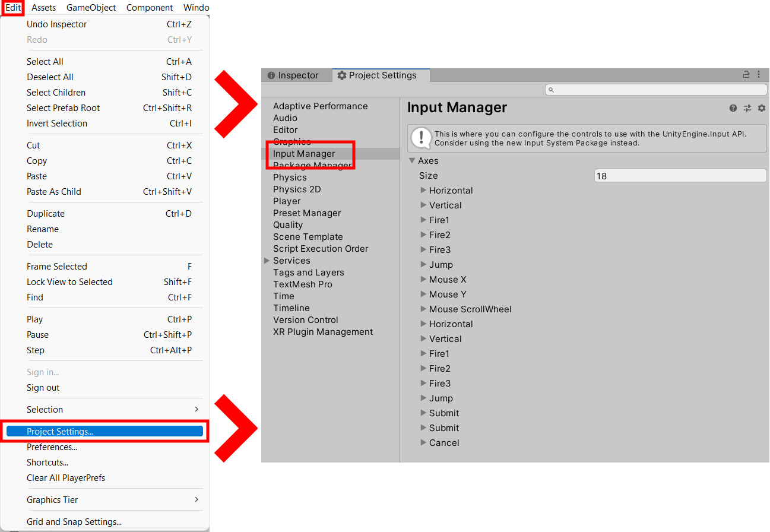Lock the Project Settings window with padlock icon

pos(746,75)
